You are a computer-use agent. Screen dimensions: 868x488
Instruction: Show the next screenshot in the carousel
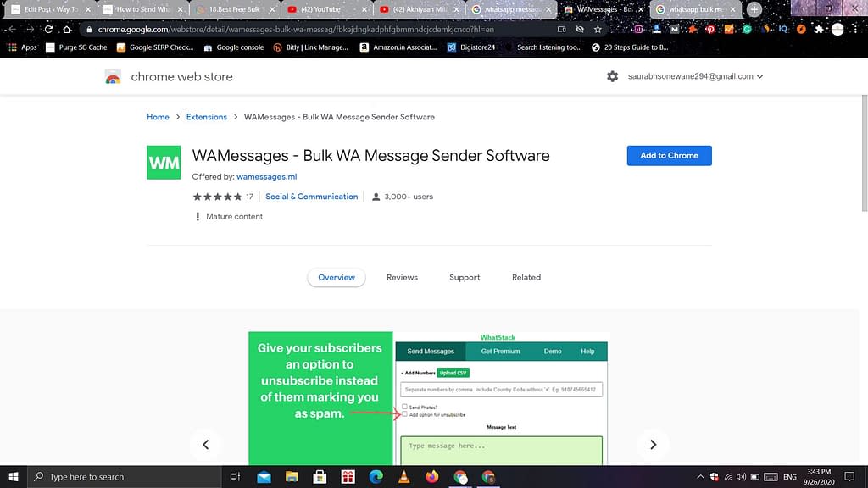[653, 444]
